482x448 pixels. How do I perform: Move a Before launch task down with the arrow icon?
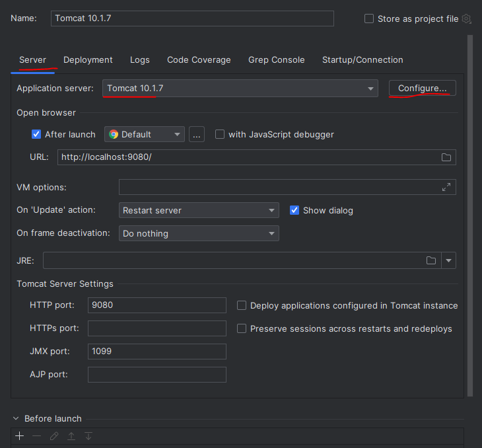coord(88,435)
